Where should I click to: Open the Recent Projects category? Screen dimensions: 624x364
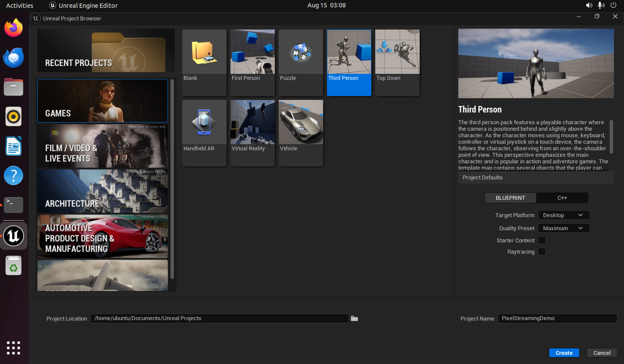point(106,50)
